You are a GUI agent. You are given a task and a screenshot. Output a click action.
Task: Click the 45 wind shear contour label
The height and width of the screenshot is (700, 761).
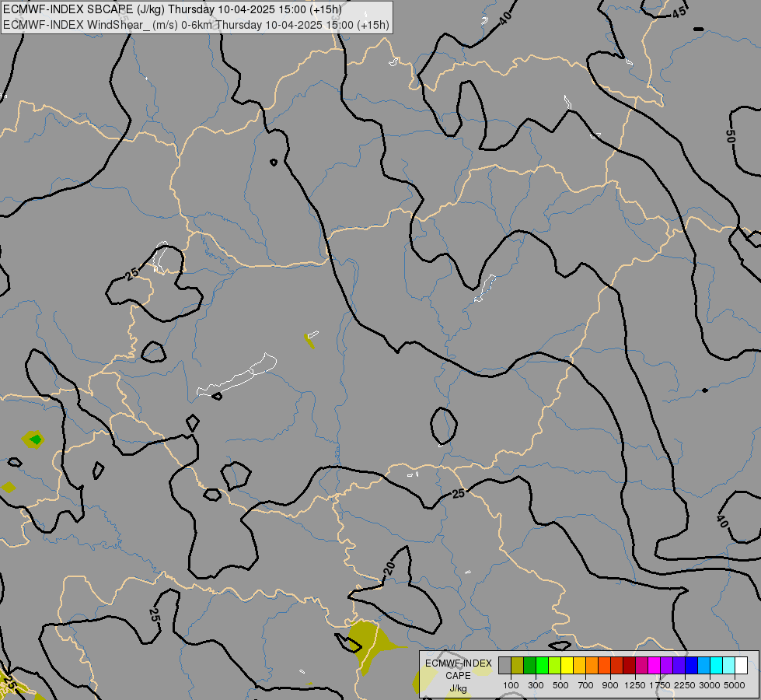pos(679,12)
